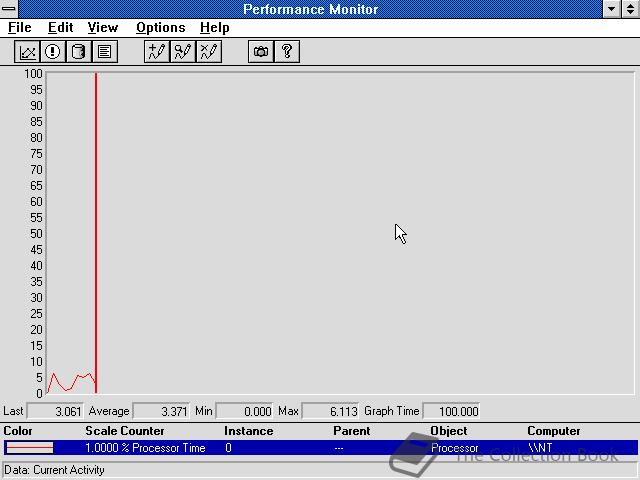Click the Data: Current Activity status bar
640x480 pixels.
[320, 470]
